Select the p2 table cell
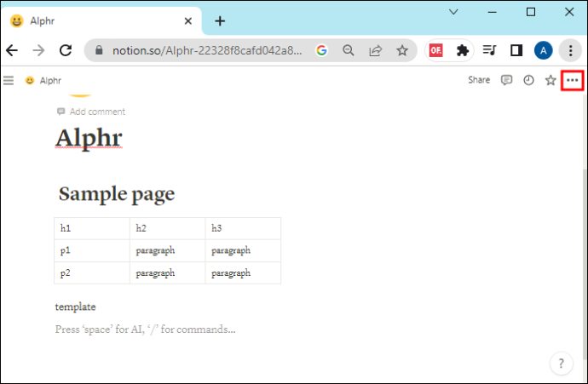Viewport: 588px width, 384px height. pos(92,272)
